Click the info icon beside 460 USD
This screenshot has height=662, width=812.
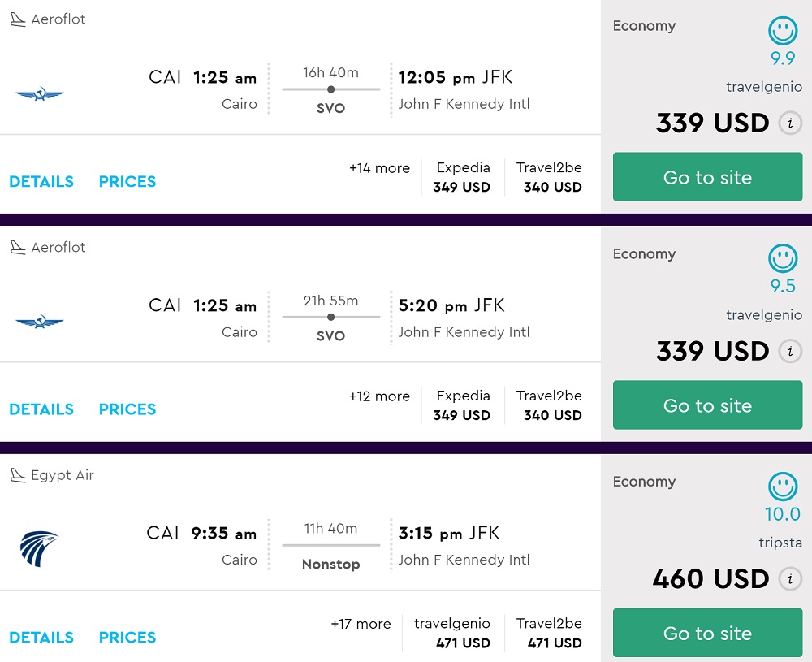pyautogui.click(x=789, y=579)
